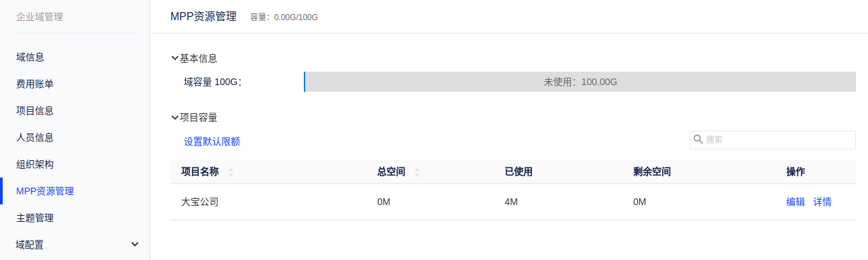Click the 企业域管理 sidebar header

(x=40, y=17)
